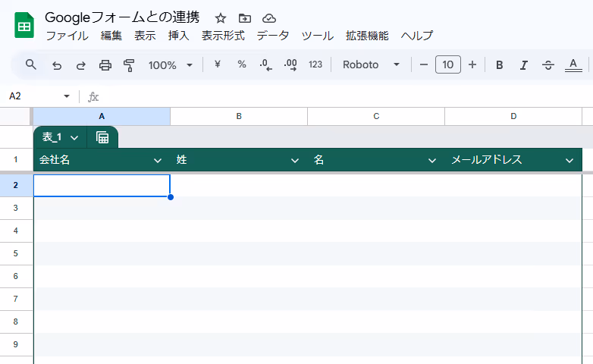The image size is (593, 364).
Task: Activate the paint format tool
Action: click(129, 65)
